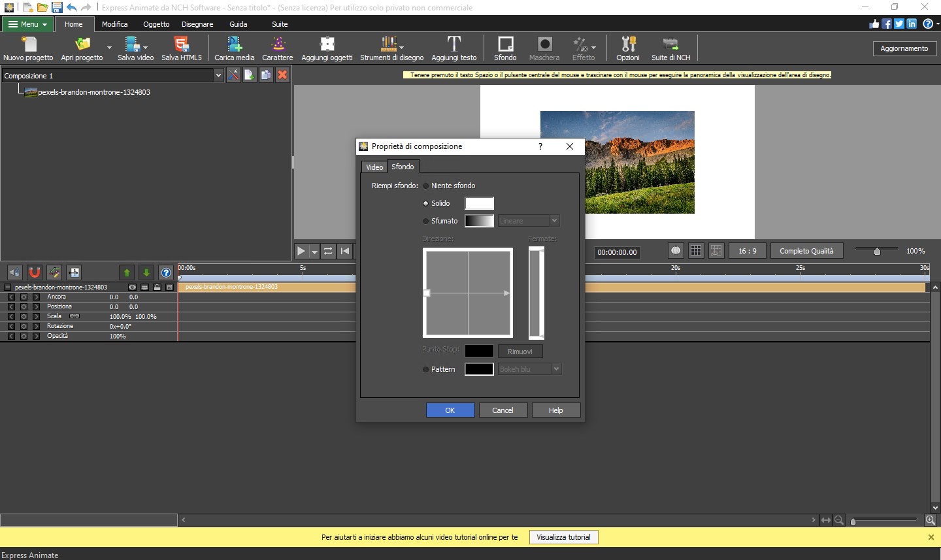Click the 00:00:00.00 timecode field
Screen dimensions: 941x560
[617, 252]
